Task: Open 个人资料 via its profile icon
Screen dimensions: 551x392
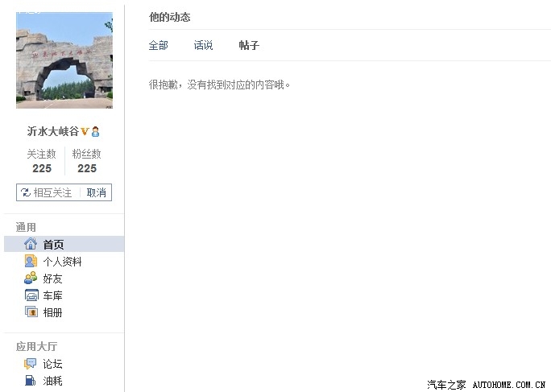Action: pyautogui.click(x=31, y=261)
